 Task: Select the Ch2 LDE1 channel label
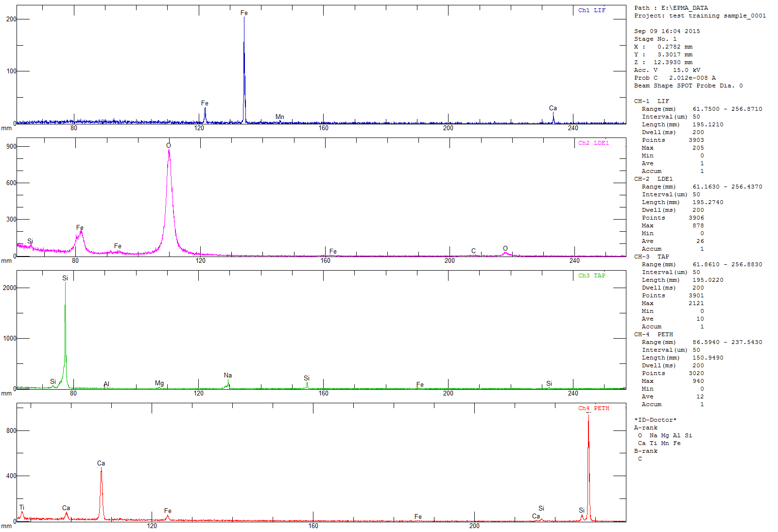(x=592, y=142)
